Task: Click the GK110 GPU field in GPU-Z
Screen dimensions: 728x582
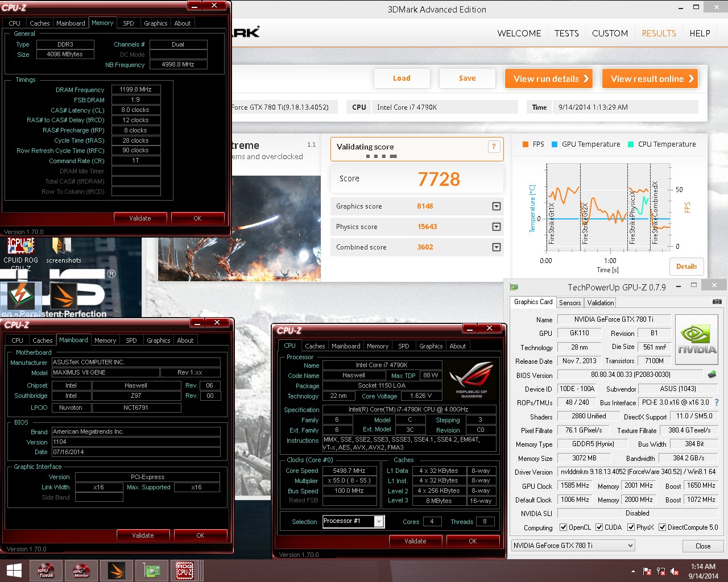Action: coord(580,333)
